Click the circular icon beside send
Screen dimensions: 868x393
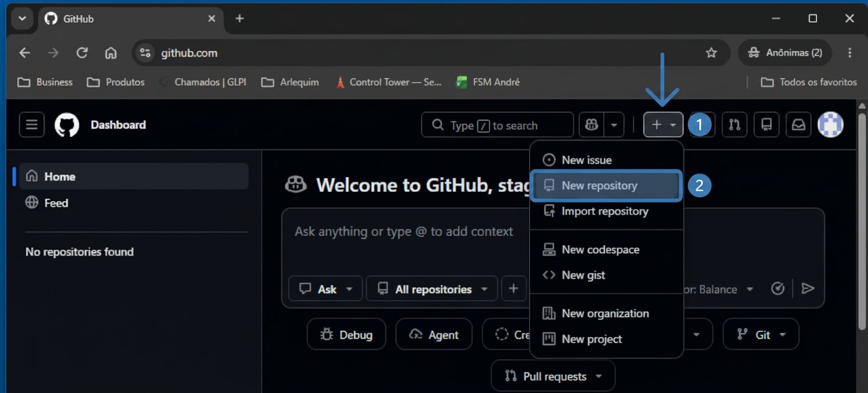coord(778,288)
